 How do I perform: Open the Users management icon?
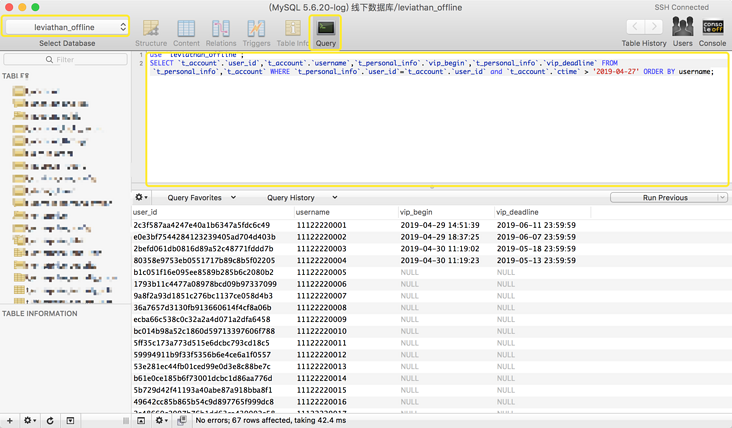683,32
